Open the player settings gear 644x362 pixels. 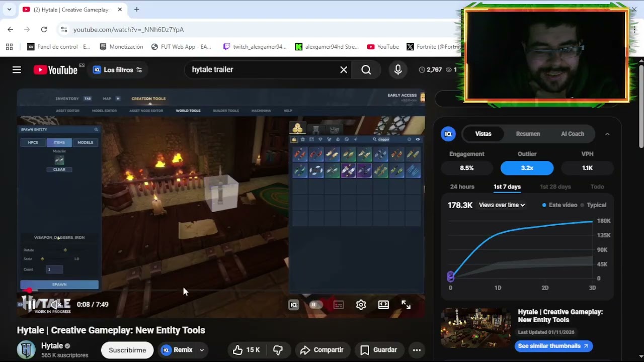(361, 305)
